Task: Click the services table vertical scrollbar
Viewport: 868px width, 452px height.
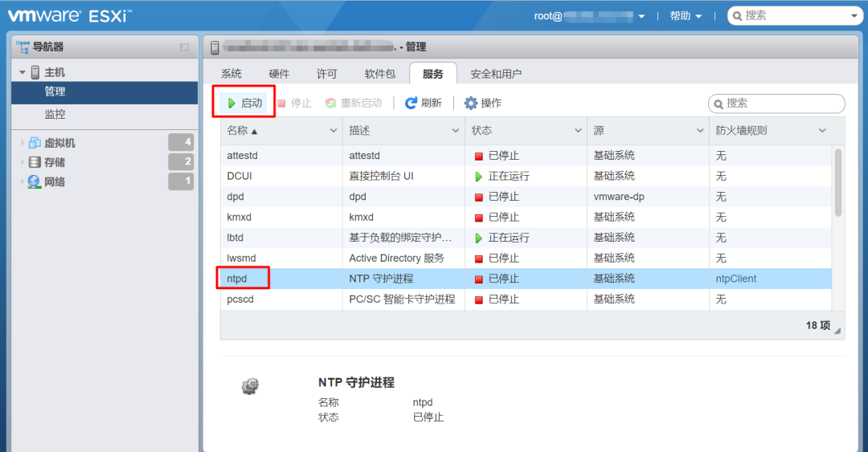Action: 838,182
